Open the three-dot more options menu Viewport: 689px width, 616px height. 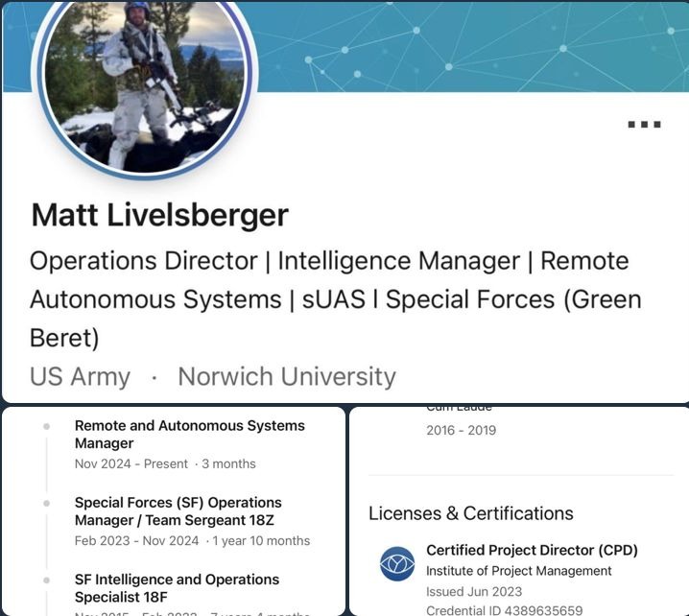point(644,125)
